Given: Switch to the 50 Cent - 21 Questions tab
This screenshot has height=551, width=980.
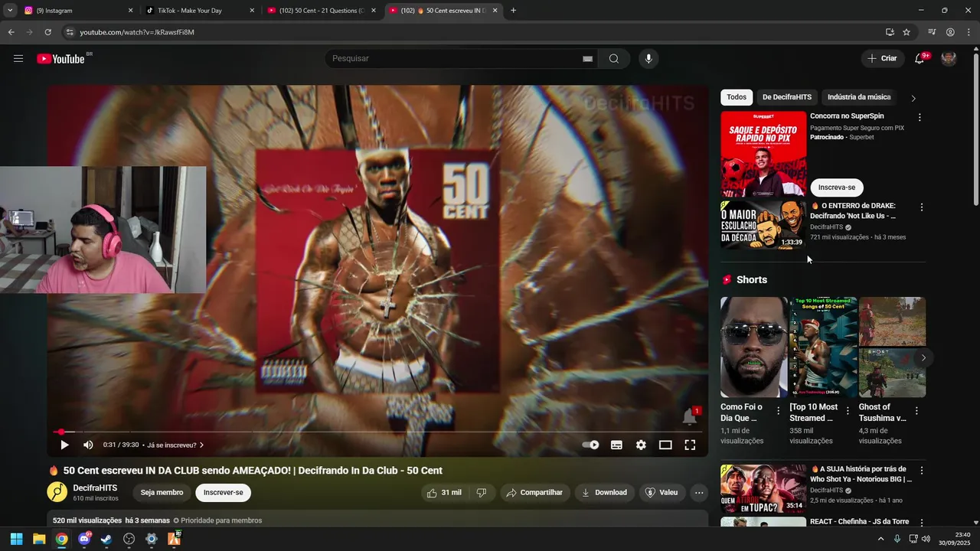Looking at the screenshot, I should coord(322,11).
